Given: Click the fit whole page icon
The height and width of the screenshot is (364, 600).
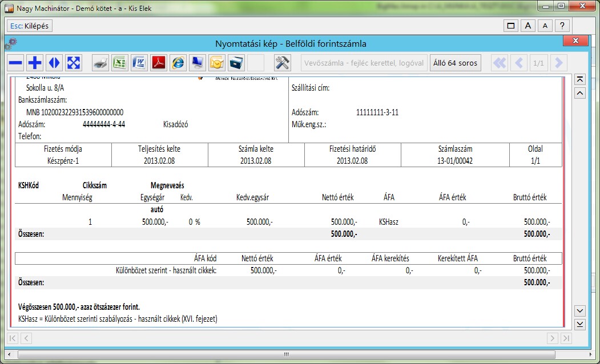Looking at the screenshot, I should coord(74,63).
